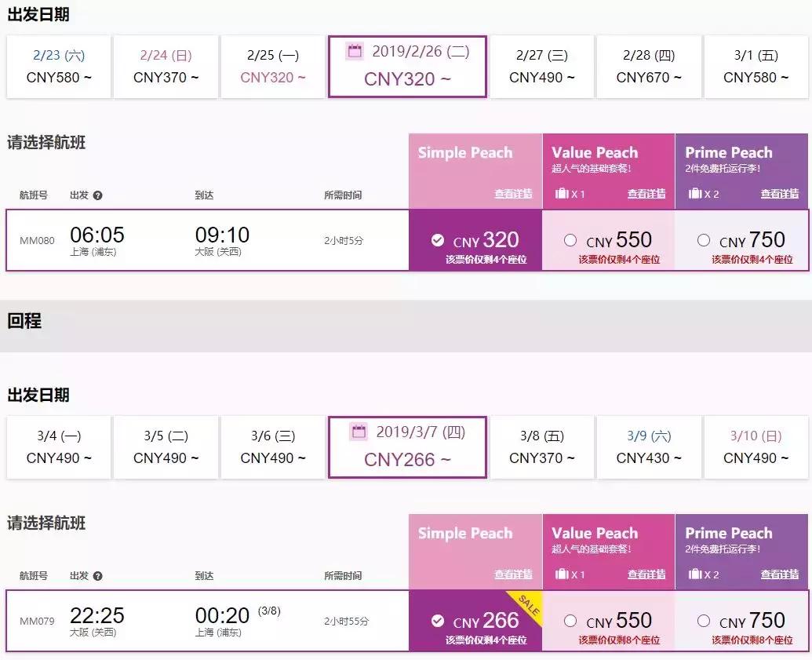Viewport: 812px width, 660px height.
Task: Pick return date 3/8 (五) CNY370
Action: click(541, 447)
